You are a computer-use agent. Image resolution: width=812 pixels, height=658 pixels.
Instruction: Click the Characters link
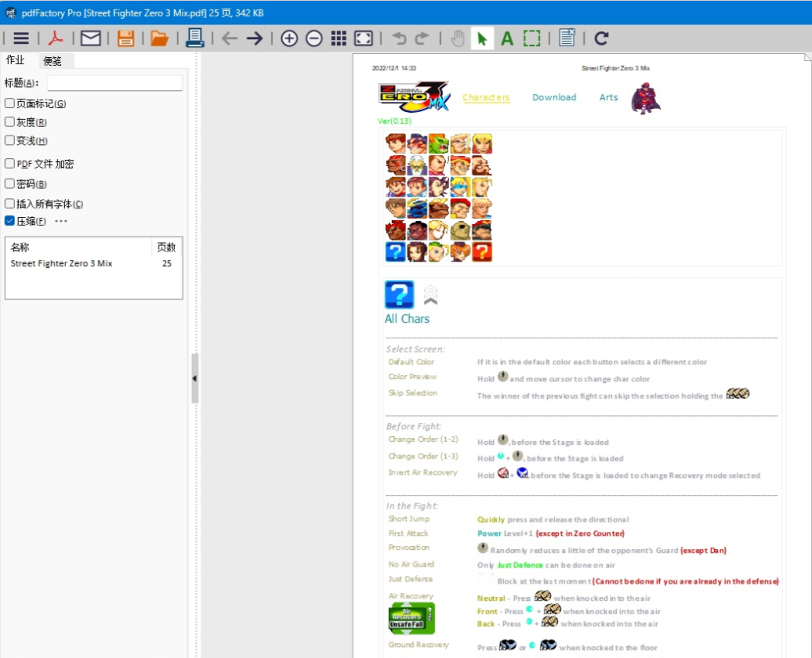(x=486, y=97)
